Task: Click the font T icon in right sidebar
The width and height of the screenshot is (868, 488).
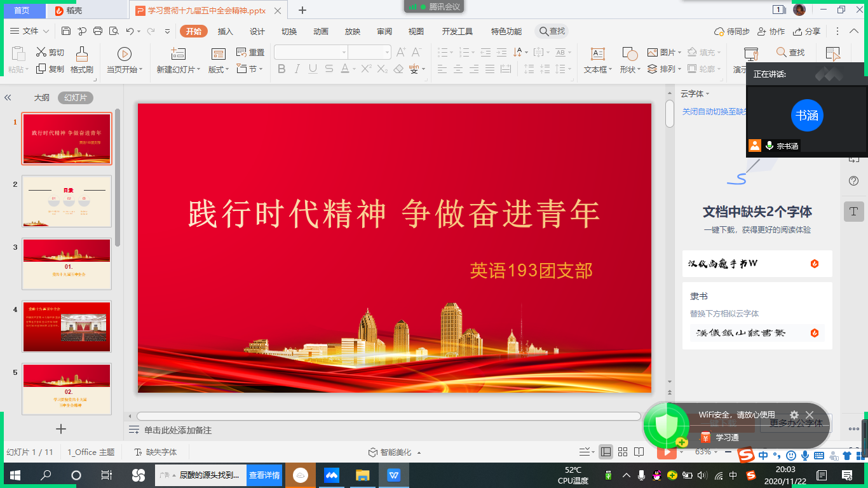Action: pyautogui.click(x=853, y=211)
